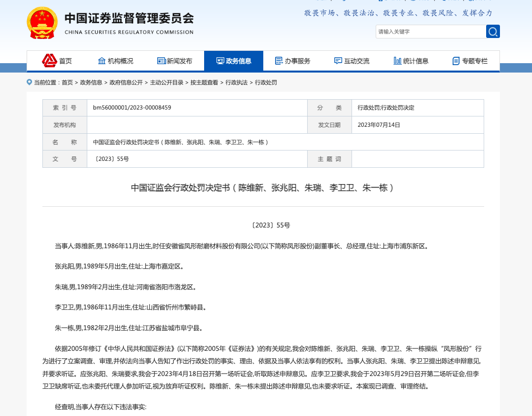
Task: Click the chat icon beside 互动交流
Action: pyautogui.click(x=338, y=61)
